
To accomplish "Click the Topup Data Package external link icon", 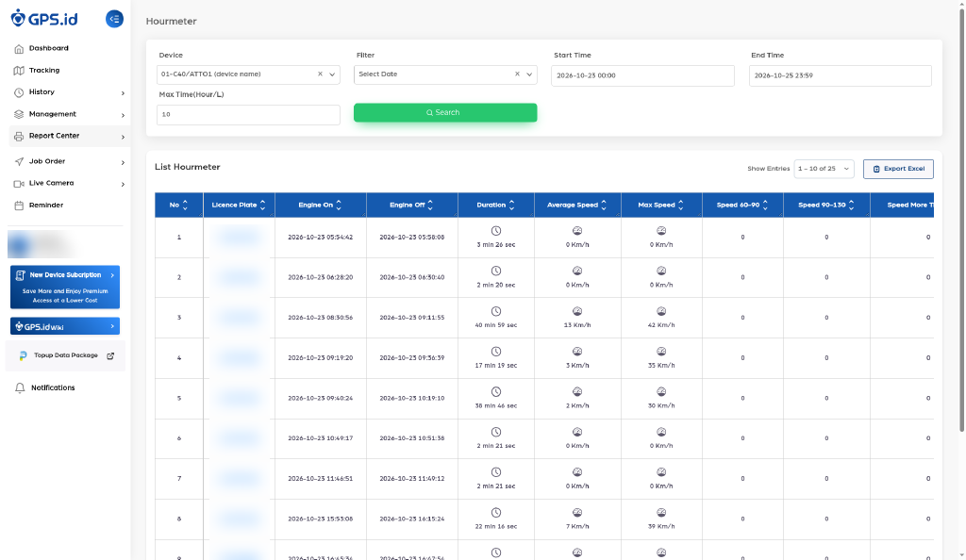I will point(110,355).
